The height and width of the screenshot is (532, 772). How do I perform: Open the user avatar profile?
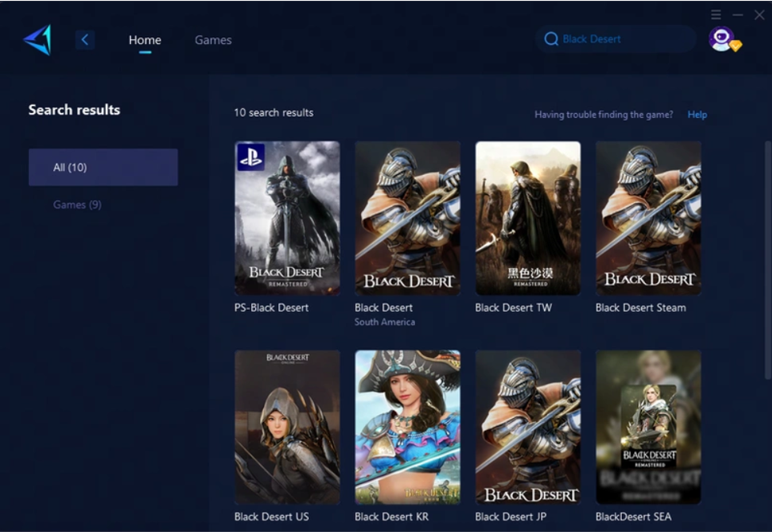coord(721,39)
